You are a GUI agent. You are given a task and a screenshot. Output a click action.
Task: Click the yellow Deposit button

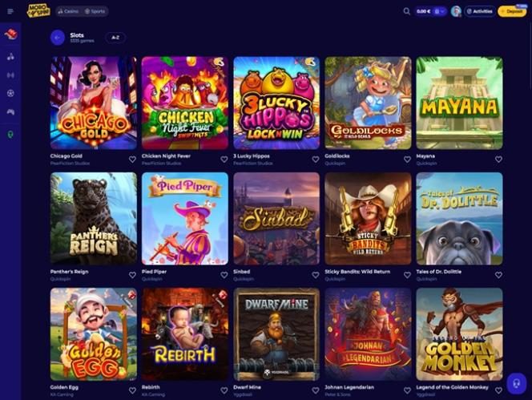point(512,11)
